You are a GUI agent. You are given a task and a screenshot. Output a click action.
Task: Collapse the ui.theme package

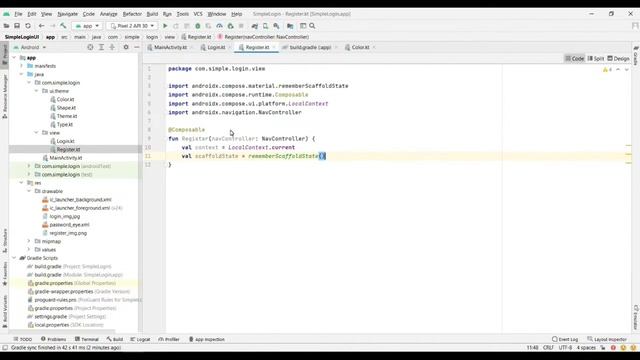pyautogui.click(x=36, y=91)
